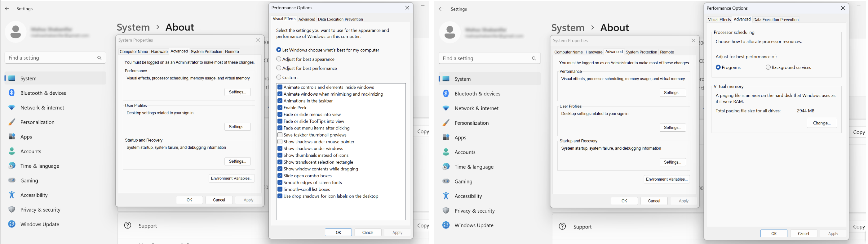Click the System monitor icon in left-hand Settings window
Screen dimensions: 868x244
pos(12,78)
